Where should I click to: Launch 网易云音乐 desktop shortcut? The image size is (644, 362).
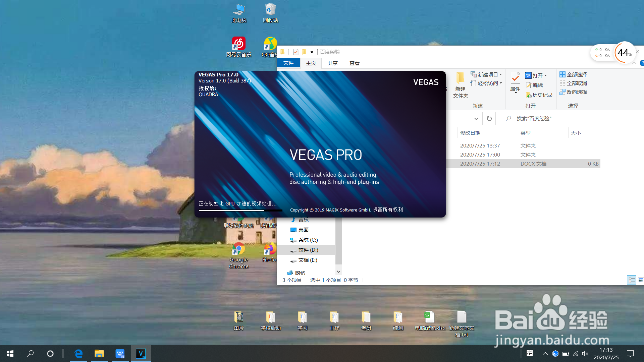[238, 47]
